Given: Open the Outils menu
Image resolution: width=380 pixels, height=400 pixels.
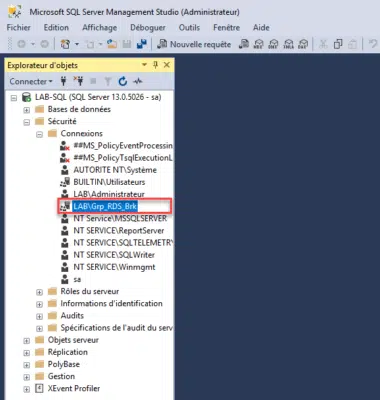Looking at the screenshot, I should (x=189, y=28).
